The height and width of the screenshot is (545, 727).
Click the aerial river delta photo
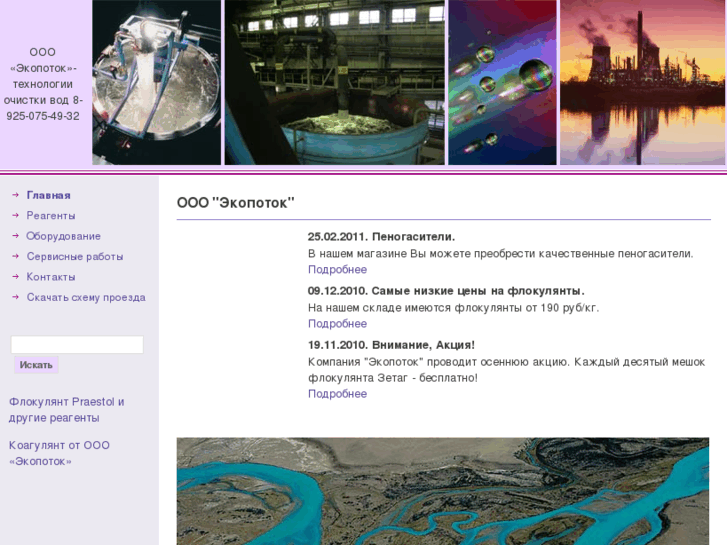(442, 491)
